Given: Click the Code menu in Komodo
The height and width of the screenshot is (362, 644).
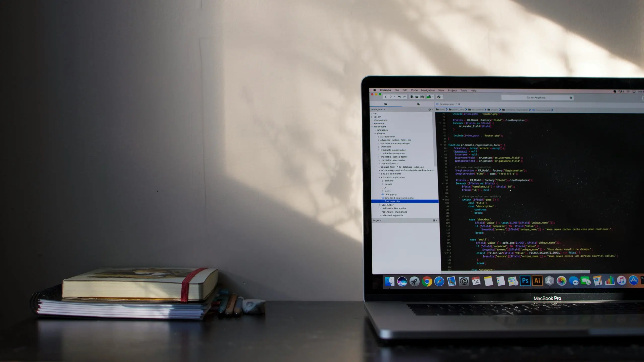Looking at the screenshot, I should 414,90.
